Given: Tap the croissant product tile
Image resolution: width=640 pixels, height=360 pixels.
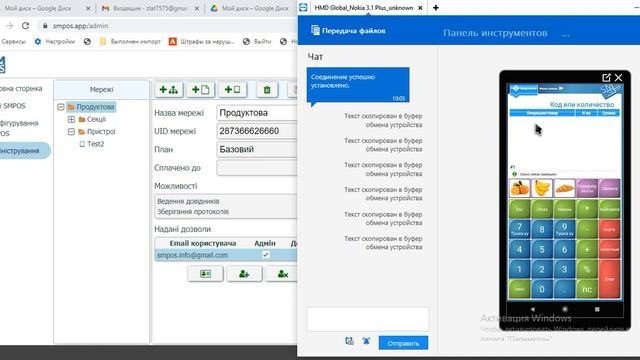Looking at the screenshot, I should (564, 189).
